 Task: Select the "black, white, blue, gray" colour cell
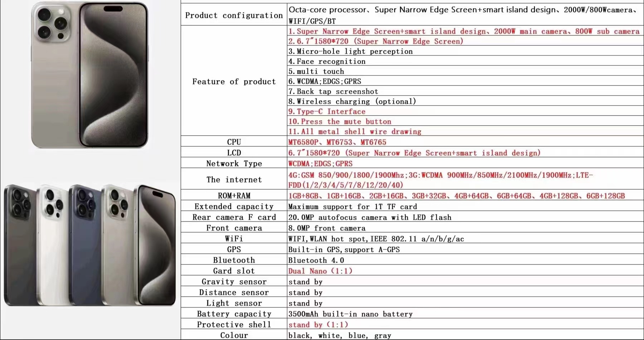(340, 335)
